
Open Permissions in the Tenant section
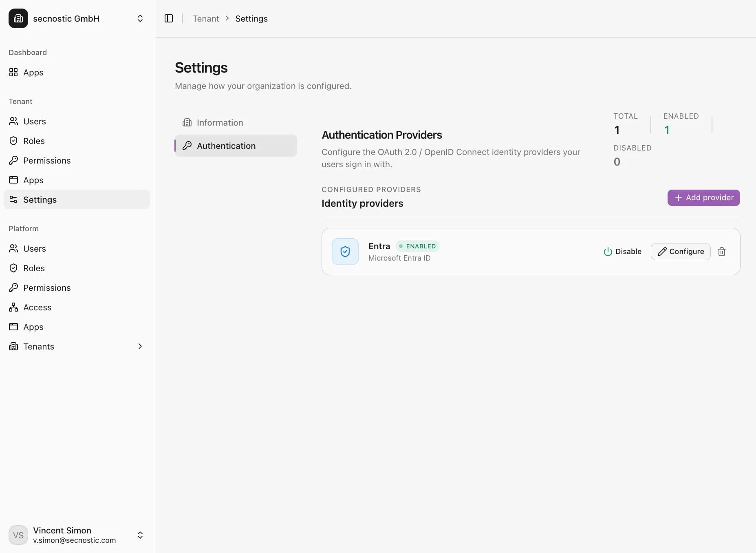(77, 160)
